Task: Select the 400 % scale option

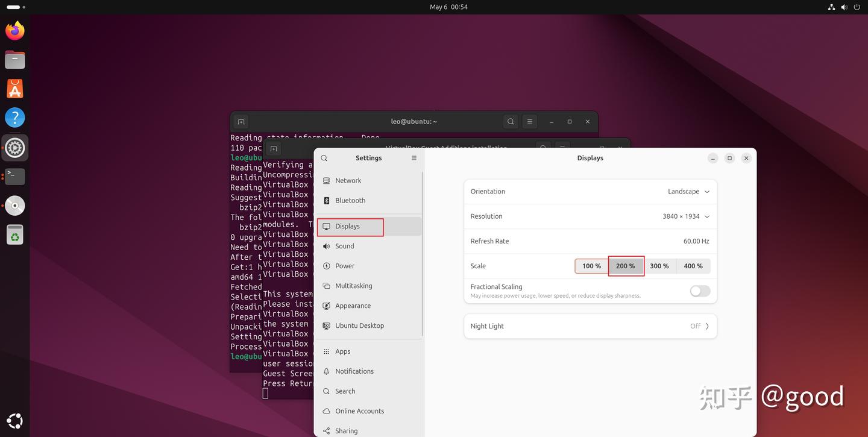Action: (x=693, y=266)
